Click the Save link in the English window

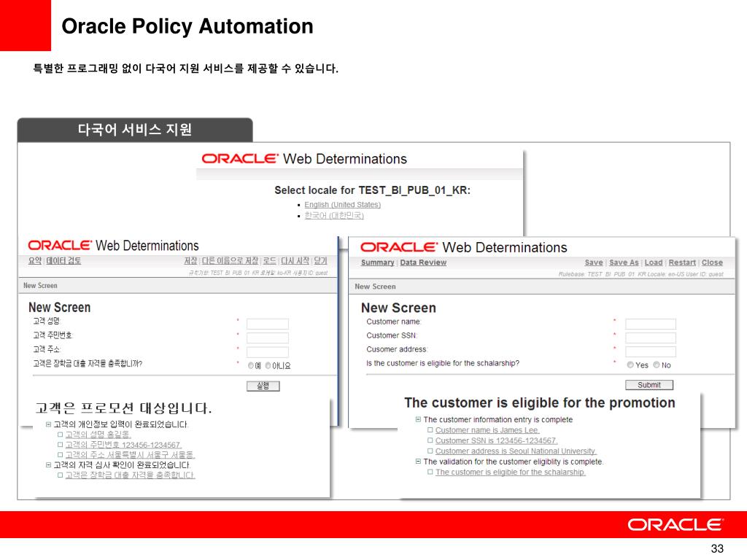coord(594,262)
